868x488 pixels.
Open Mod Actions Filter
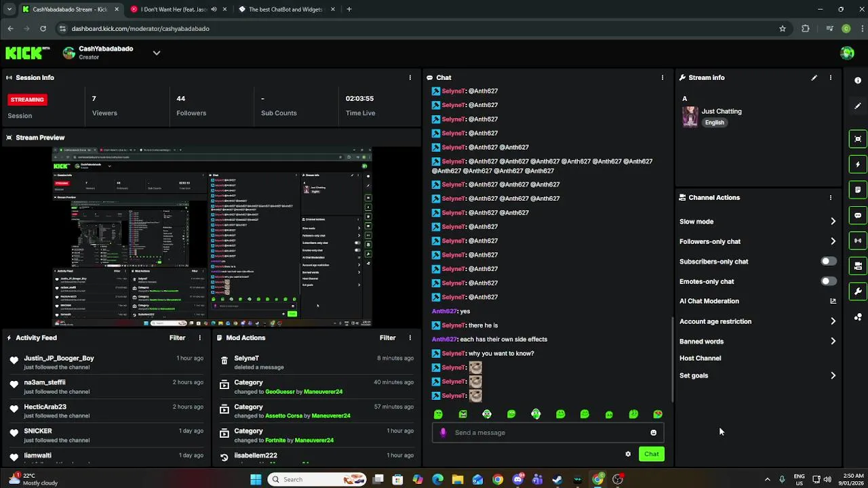[x=387, y=338]
